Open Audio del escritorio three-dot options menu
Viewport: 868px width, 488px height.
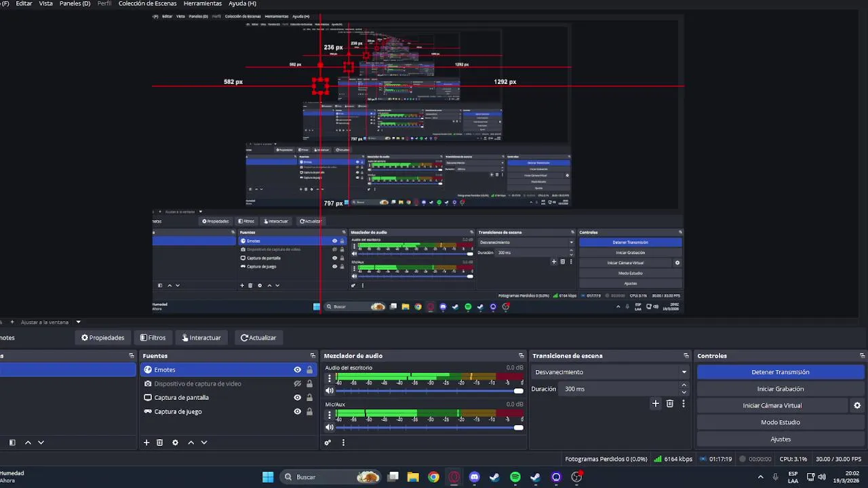tap(330, 378)
